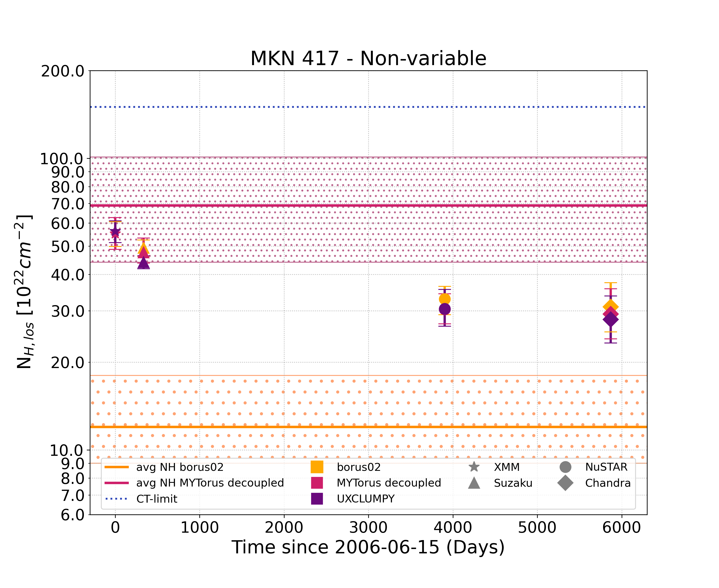Click the Chandra diamond marker in legend
The width and height of the screenshot is (719, 588).
[x=565, y=483]
